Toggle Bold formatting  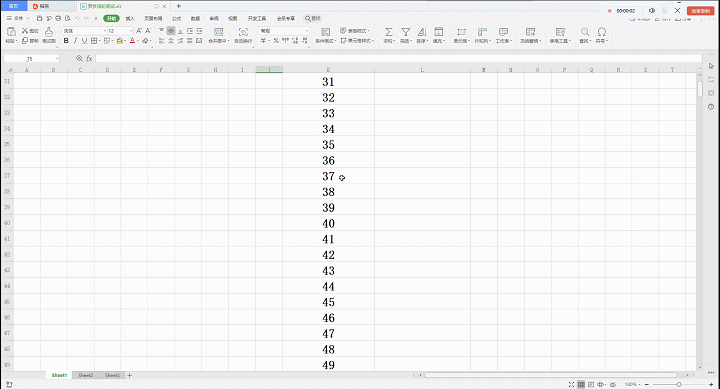point(66,41)
